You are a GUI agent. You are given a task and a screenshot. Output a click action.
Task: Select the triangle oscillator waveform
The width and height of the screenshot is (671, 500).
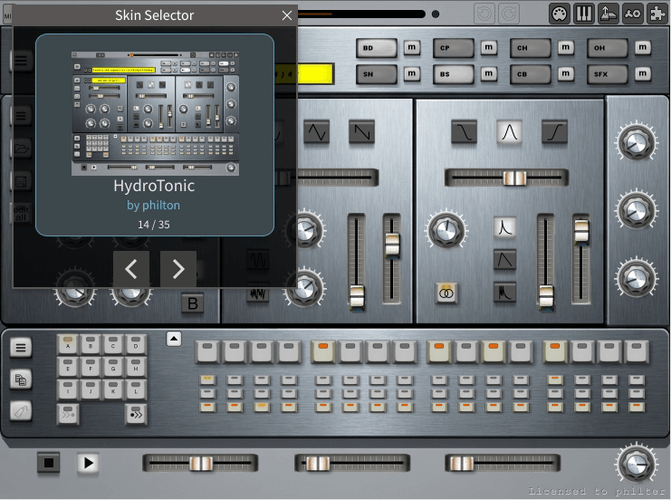317,132
